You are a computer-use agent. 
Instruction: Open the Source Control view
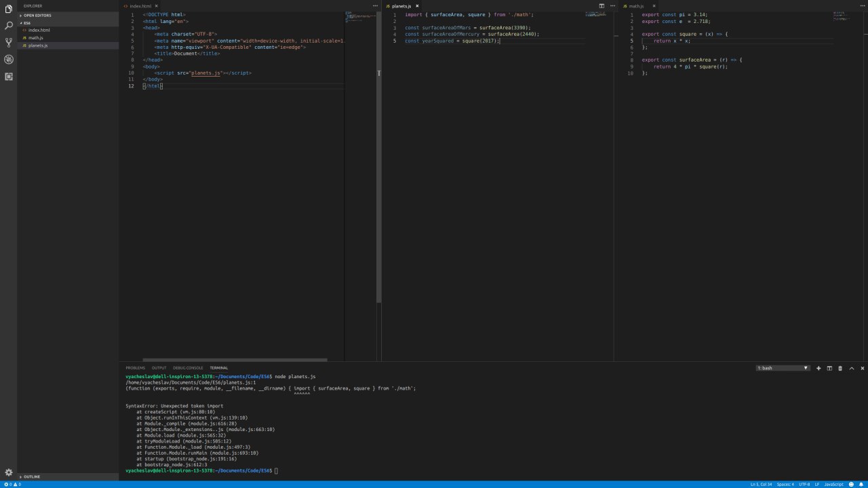[x=9, y=42]
